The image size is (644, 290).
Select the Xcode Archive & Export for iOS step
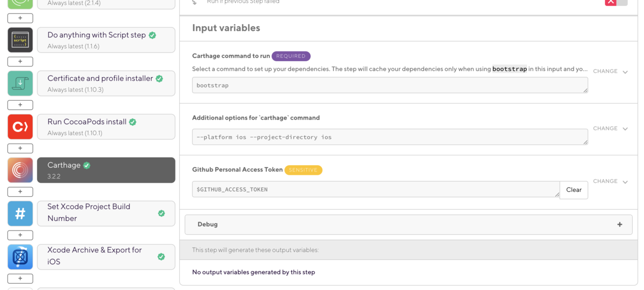(x=106, y=257)
